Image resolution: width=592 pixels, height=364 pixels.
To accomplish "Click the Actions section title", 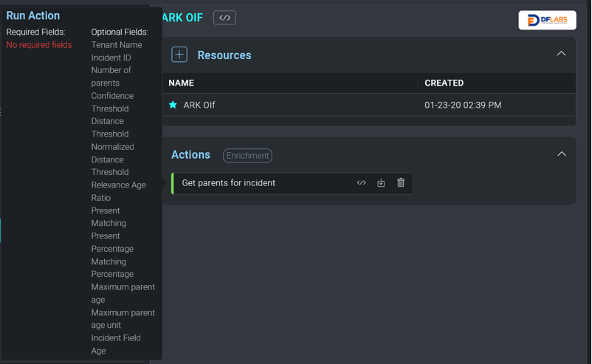I will click(x=190, y=154).
